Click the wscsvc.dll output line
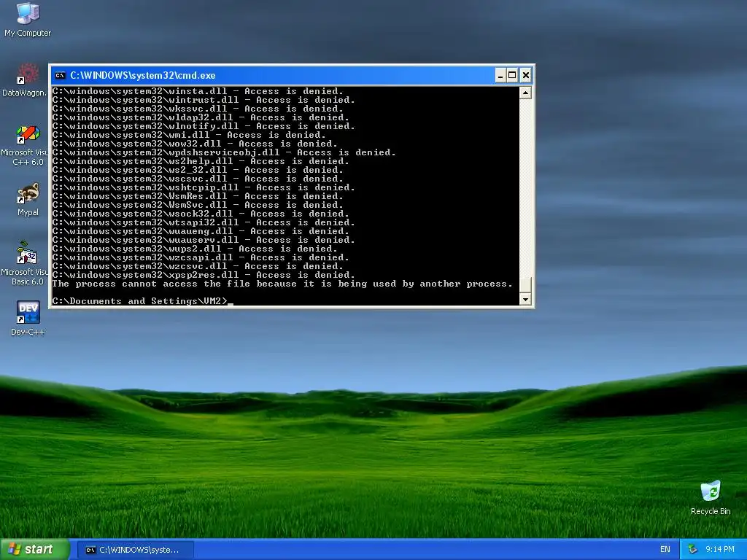 (x=198, y=179)
